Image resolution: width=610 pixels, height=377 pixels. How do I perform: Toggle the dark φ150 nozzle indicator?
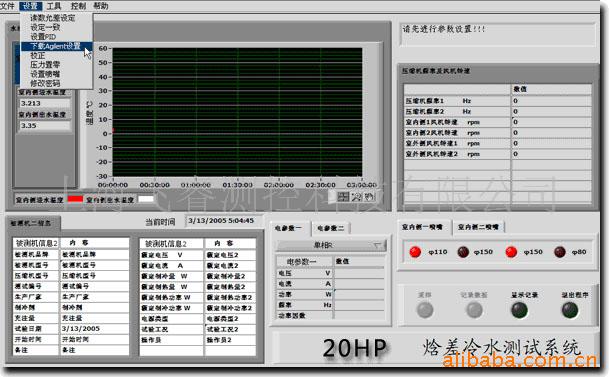click(463, 252)
